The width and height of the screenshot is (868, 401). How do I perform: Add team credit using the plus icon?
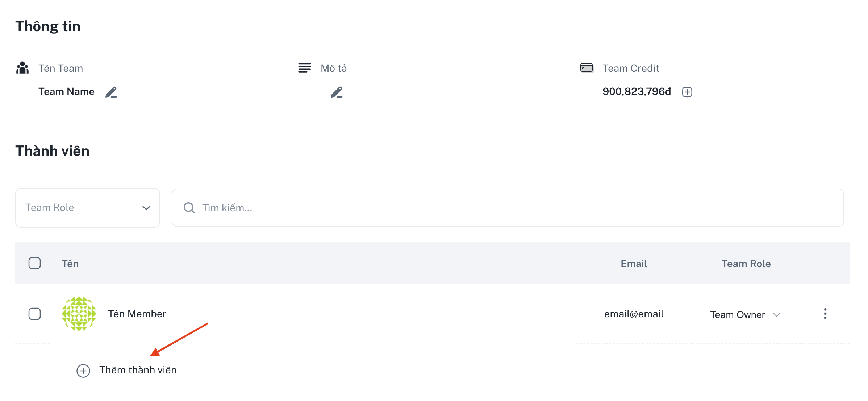click(687, 92)
